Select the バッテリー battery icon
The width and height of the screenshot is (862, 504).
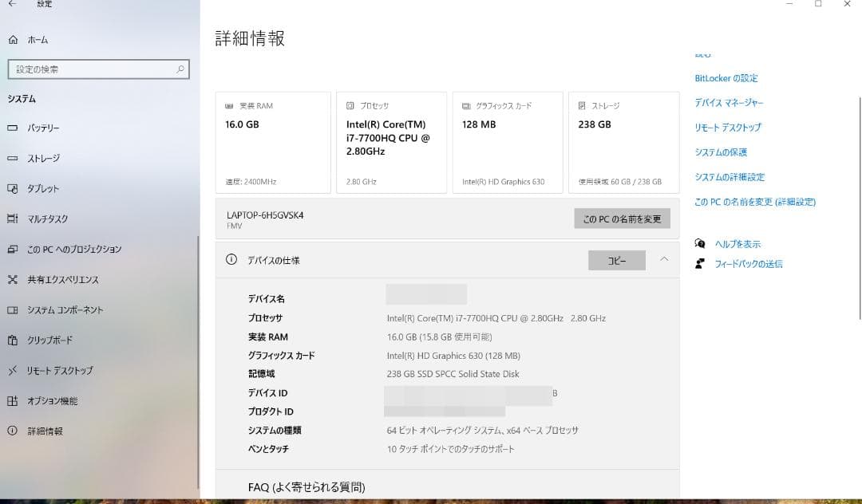click(13, 128)
